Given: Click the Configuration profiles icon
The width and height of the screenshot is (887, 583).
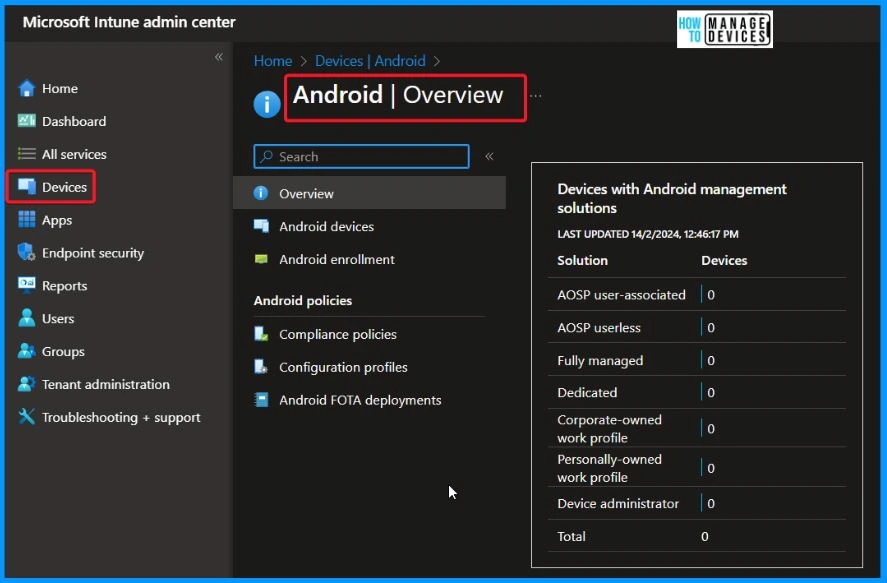Looking at the screenshot, I should tap(261, 367).
